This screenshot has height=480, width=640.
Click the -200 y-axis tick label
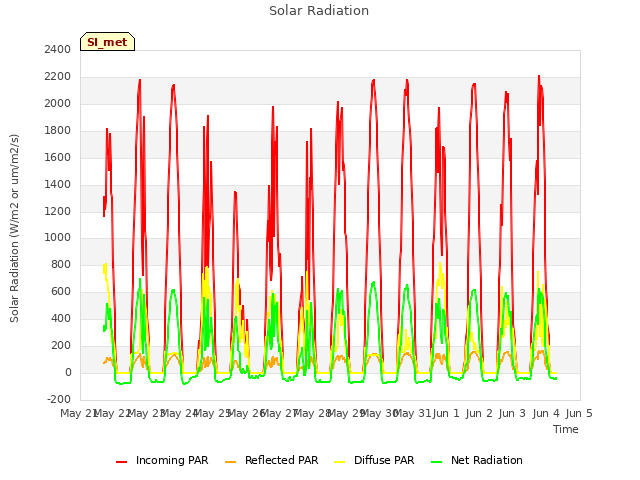[x=59, y=399]
